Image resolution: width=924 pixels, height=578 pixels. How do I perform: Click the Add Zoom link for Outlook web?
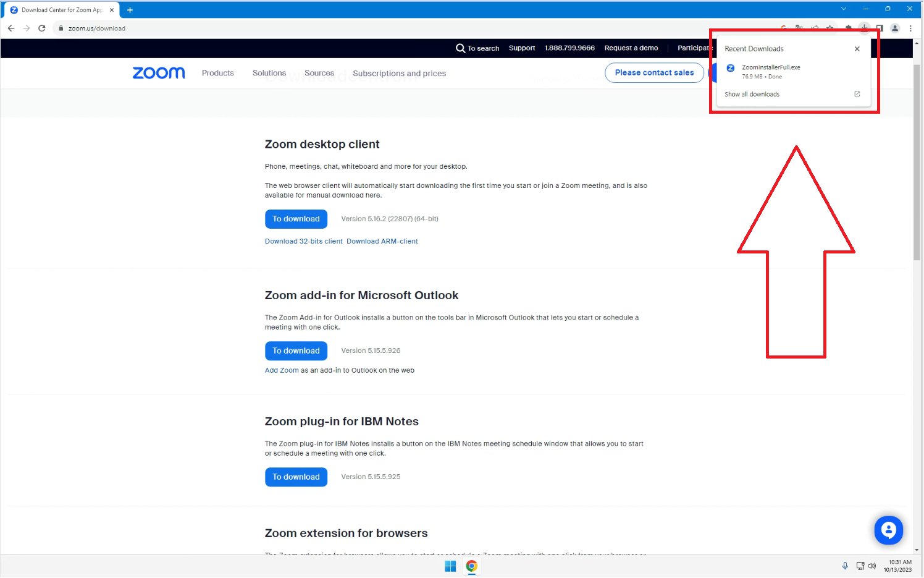282,370
